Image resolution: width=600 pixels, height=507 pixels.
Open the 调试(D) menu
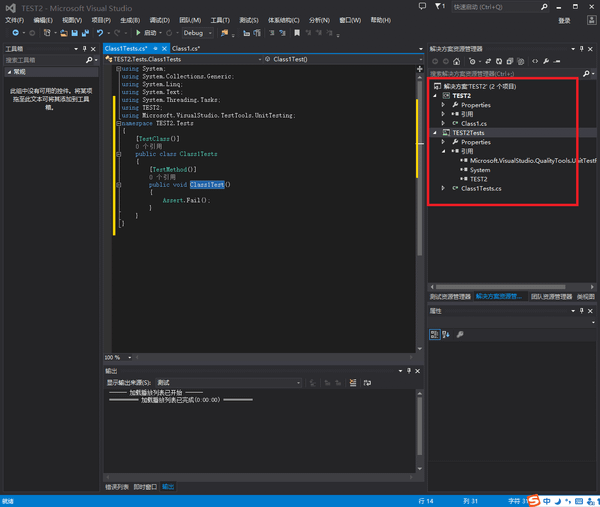pos(160,20)
